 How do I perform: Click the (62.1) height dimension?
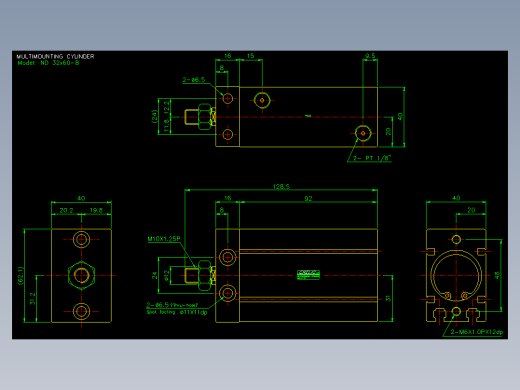(x=21, y=275)
